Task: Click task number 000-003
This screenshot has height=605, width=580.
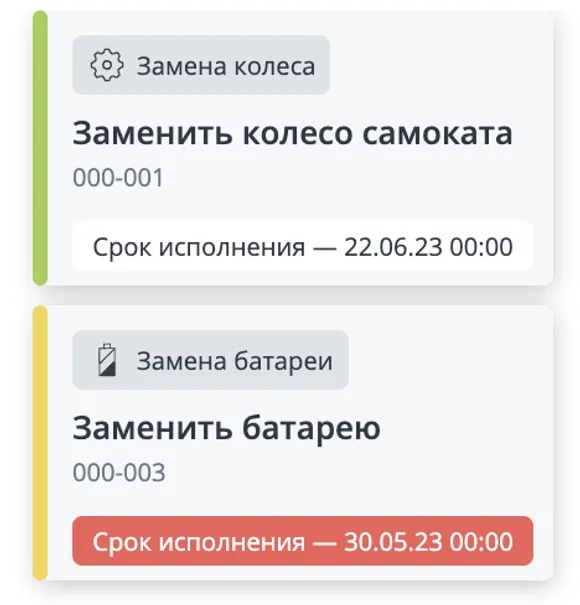Action: pos(119,473)
